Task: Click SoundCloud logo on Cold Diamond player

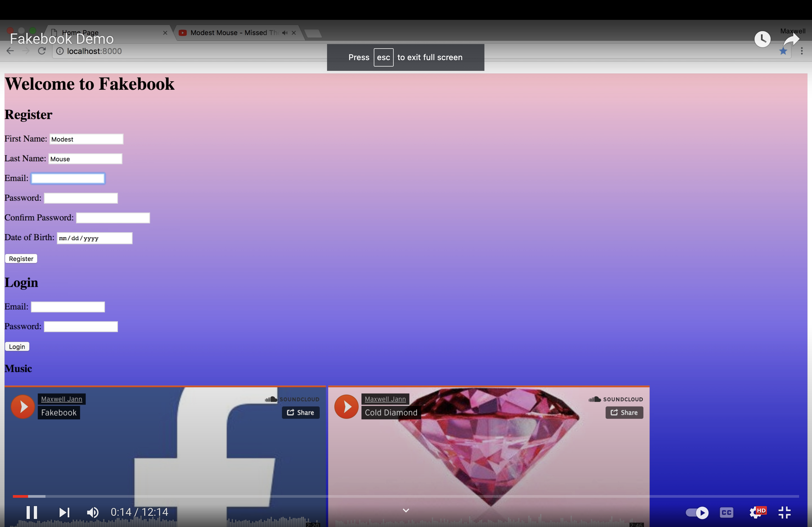Action: coord(616,399)
